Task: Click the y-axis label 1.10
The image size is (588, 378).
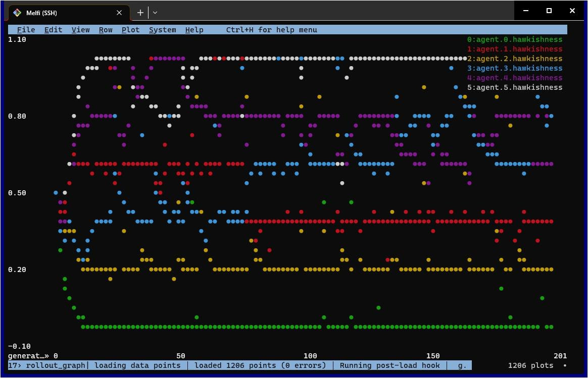Action: click(17, 39)
